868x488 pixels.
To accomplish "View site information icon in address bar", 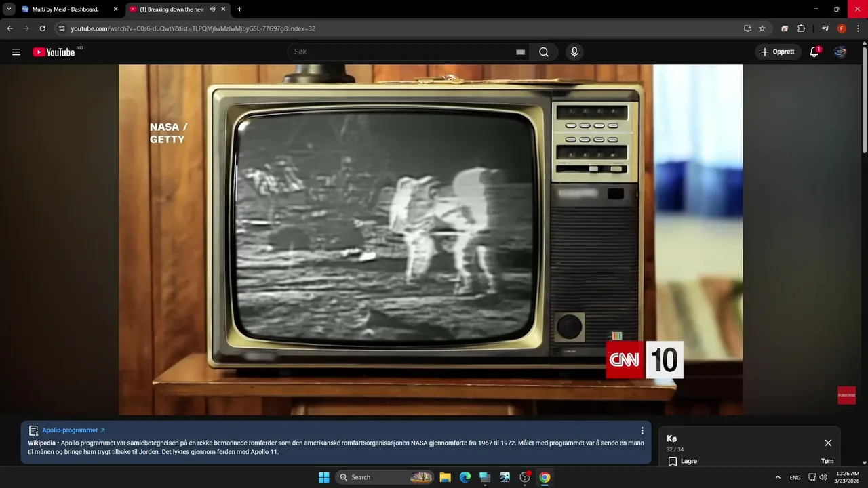I will pyautogui.click(x=62, y=28).
